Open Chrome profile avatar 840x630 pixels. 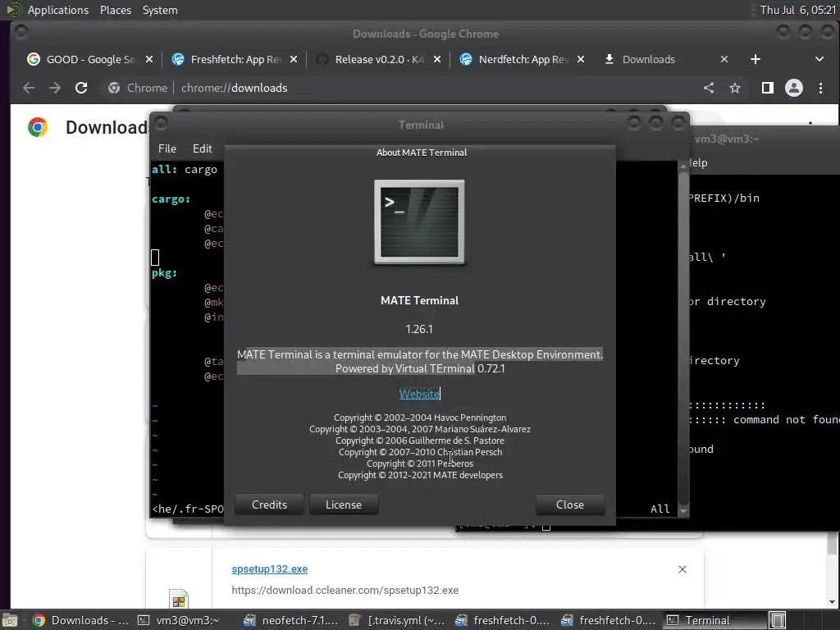794,88
